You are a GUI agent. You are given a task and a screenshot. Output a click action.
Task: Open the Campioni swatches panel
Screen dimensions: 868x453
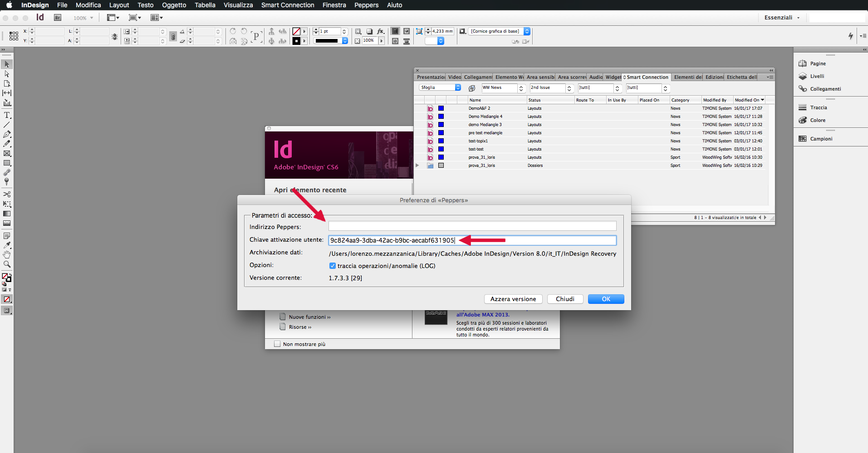821,139
